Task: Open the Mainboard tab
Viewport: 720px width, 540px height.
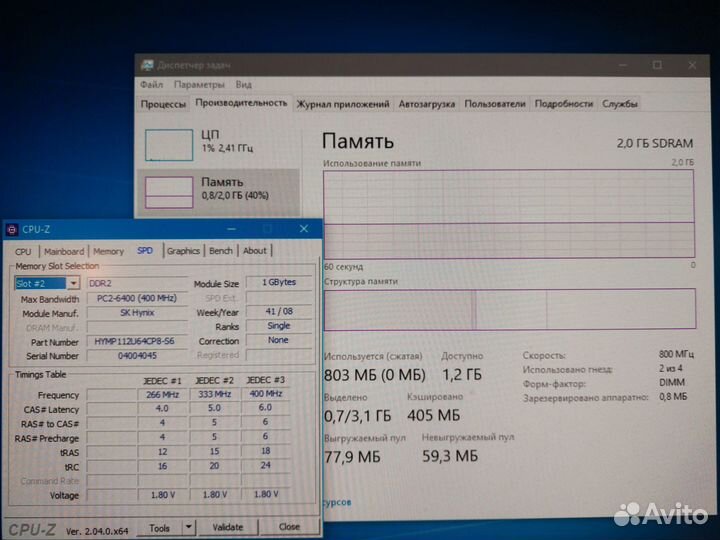Action: tap(63, 251)
